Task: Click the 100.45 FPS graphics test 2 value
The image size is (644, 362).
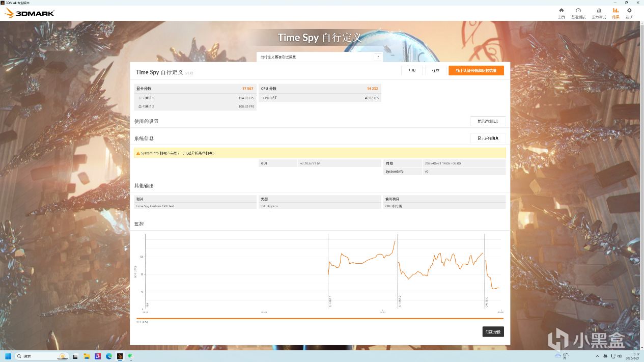Action: click(x=246, y=106)
